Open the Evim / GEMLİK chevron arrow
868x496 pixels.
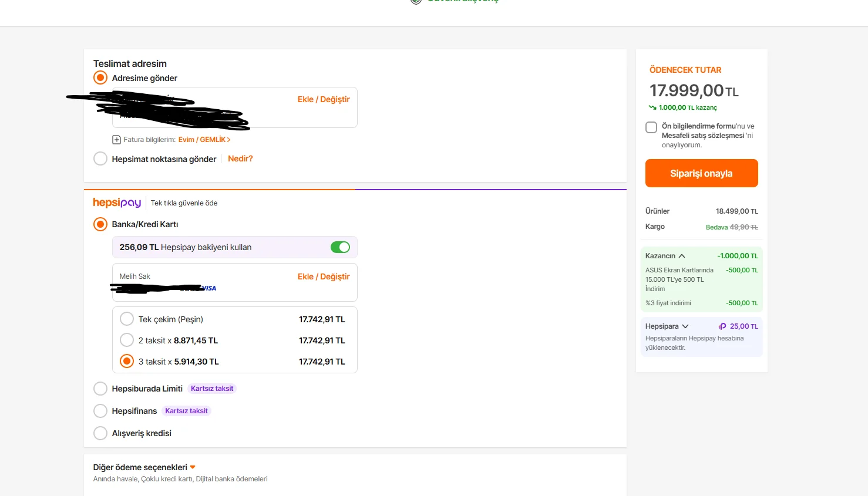point(228,140)
